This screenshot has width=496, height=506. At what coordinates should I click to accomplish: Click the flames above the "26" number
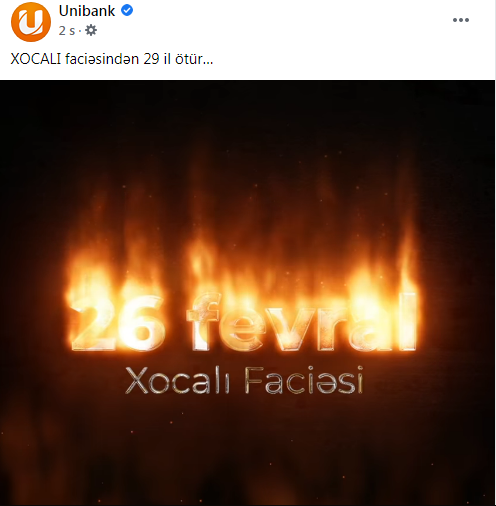(x=115, y=260)
